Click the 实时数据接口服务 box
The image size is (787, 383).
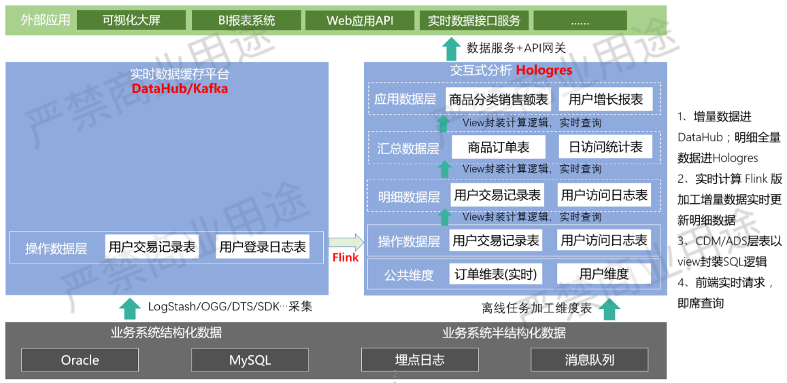pos(474,21)
